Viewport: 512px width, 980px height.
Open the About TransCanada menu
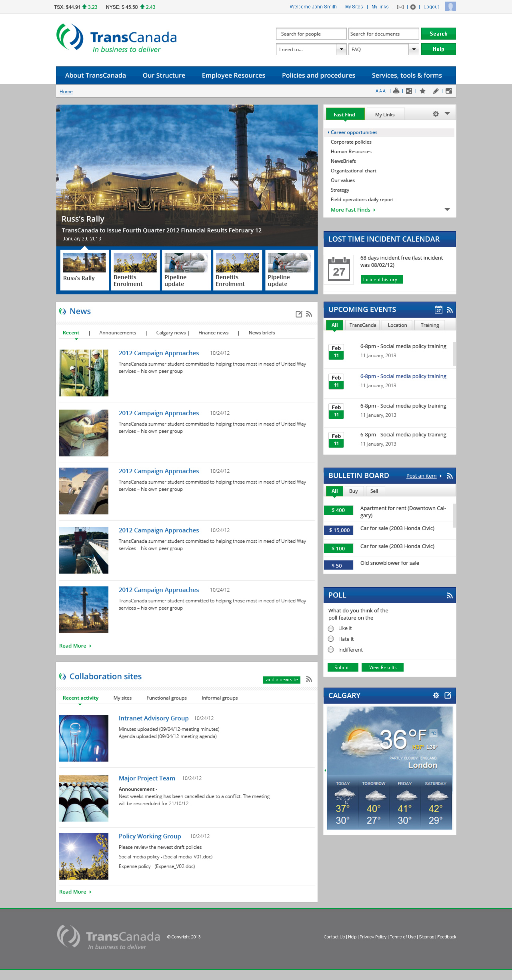(x=96, y=75)
